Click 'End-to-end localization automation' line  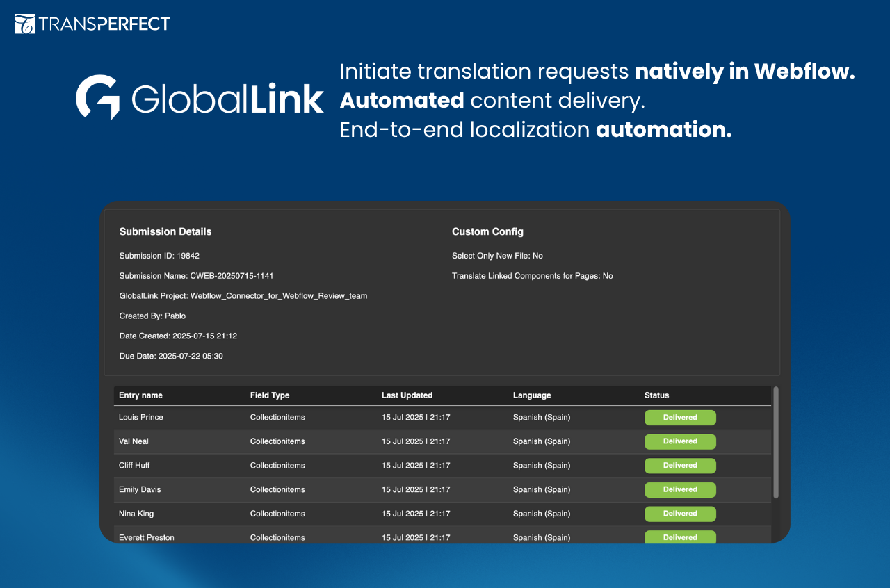click(535, 130)
